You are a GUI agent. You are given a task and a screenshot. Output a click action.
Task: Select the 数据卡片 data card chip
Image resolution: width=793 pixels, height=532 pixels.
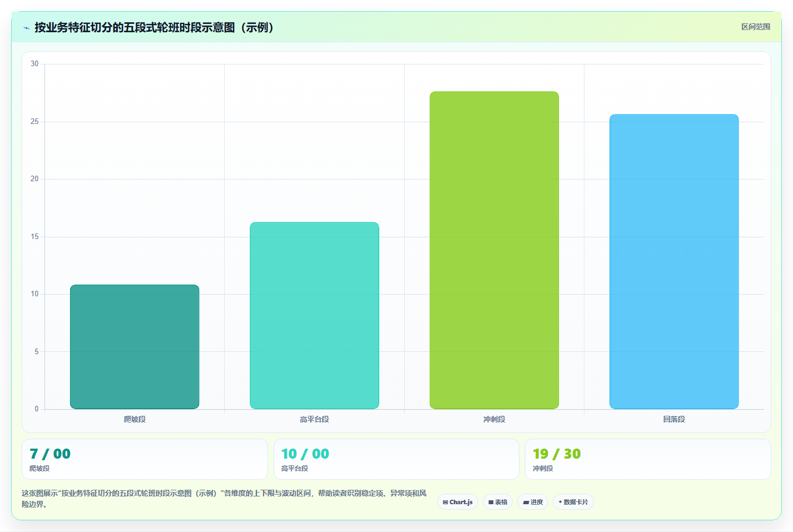[573, 502]
